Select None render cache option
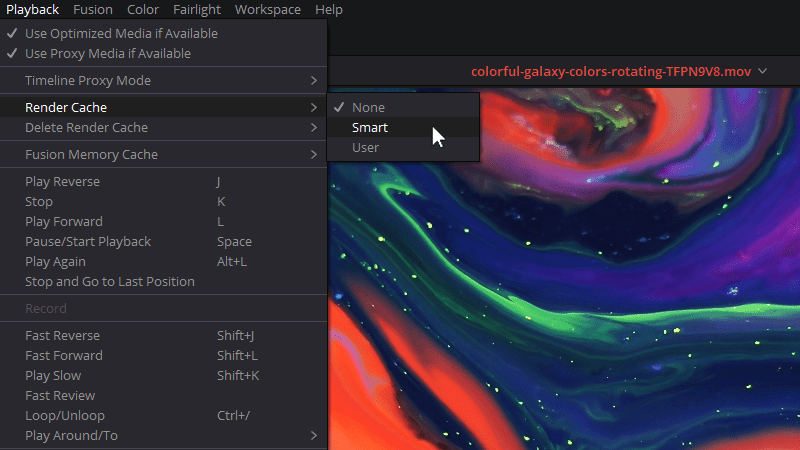Image resolution: width=800 pixels, height=450 pixels. pos(368,107)
